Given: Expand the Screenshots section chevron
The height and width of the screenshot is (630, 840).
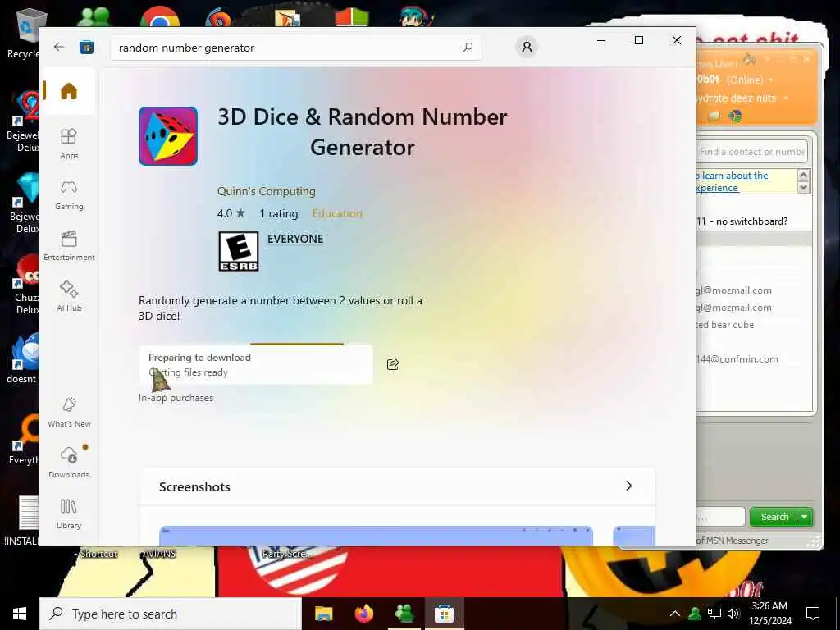Looking at the screenshot, I should 629,486.
